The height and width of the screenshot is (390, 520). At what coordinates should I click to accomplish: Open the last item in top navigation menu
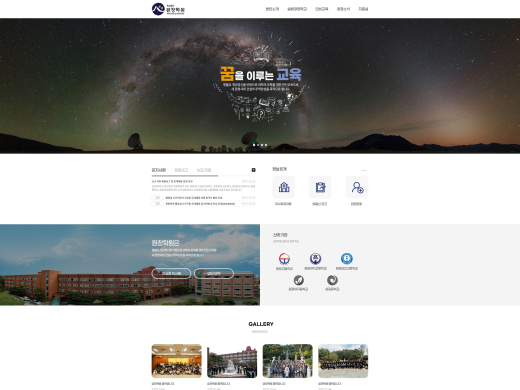click(363, 9)
